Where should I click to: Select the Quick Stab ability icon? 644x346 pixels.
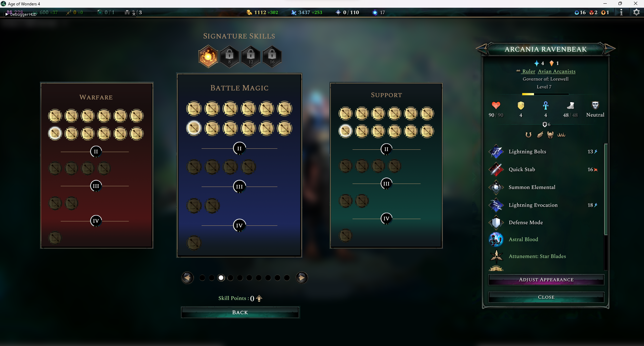pyautogui.click(x=496, y=169)
